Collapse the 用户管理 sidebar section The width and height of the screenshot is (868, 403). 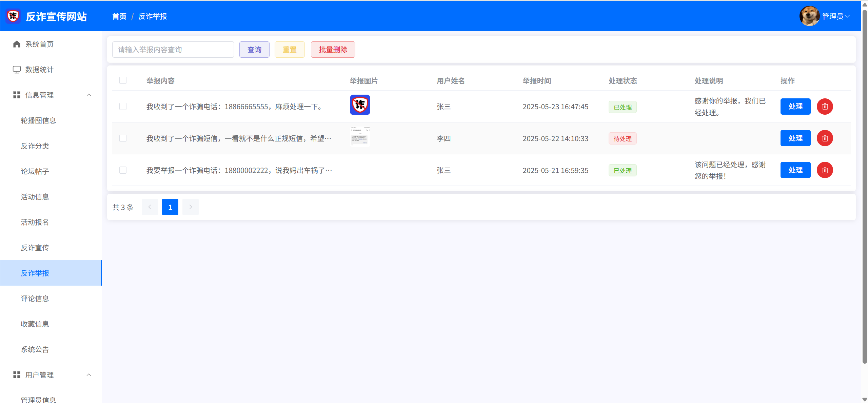89,375
